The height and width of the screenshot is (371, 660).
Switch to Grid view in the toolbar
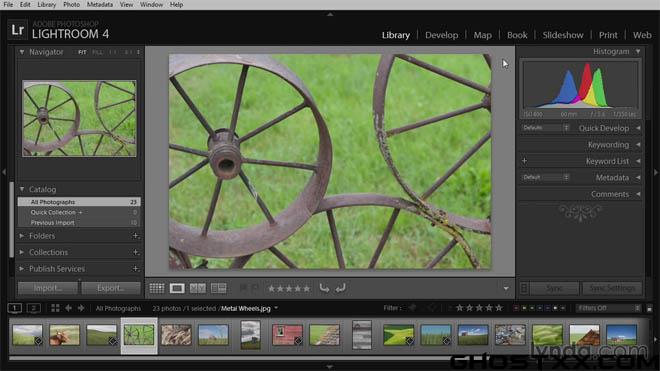[x=157, y=288]
